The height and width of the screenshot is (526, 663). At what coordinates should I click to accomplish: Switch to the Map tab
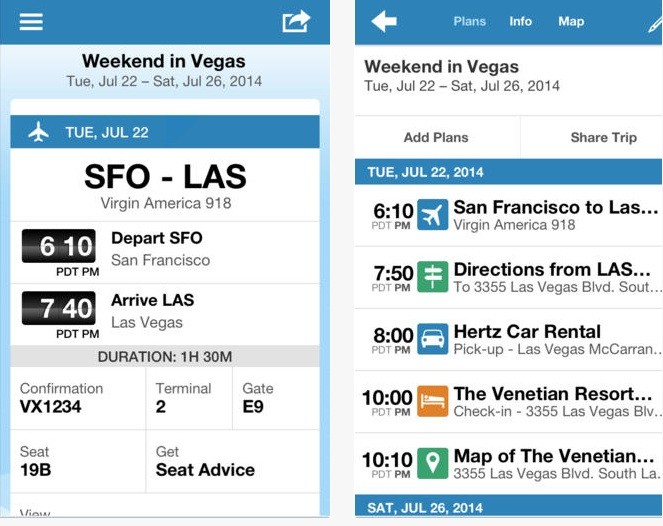[571, 21]
